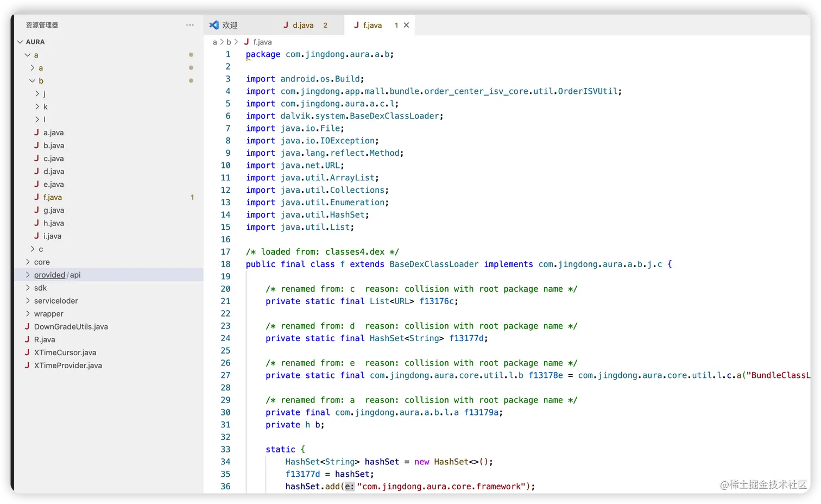821x504 pixels.
Task: Click breadcrumb segment b
Action: coord(229,42)
